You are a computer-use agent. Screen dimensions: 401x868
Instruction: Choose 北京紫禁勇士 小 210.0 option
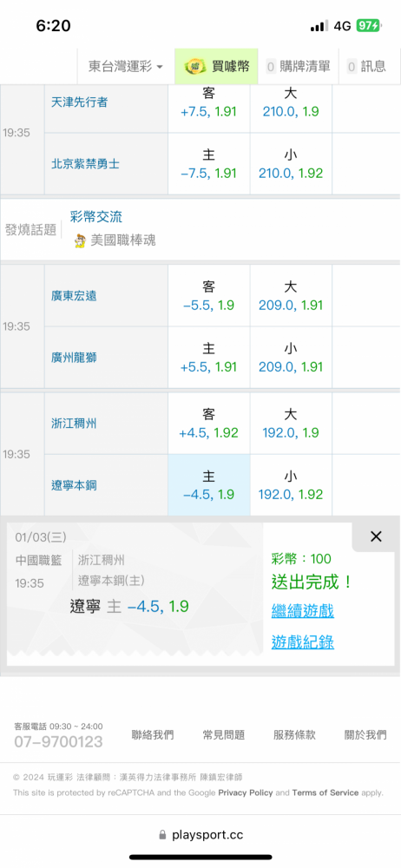pos(291,164)
